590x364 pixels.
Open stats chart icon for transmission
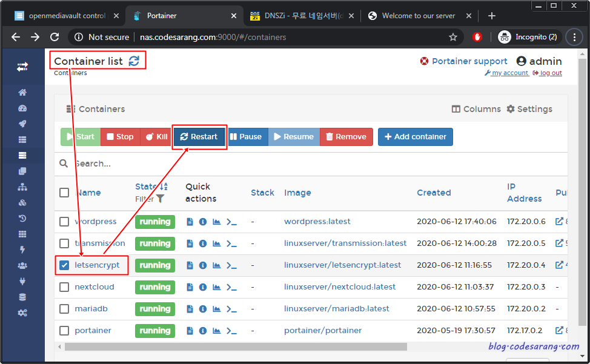216,243
